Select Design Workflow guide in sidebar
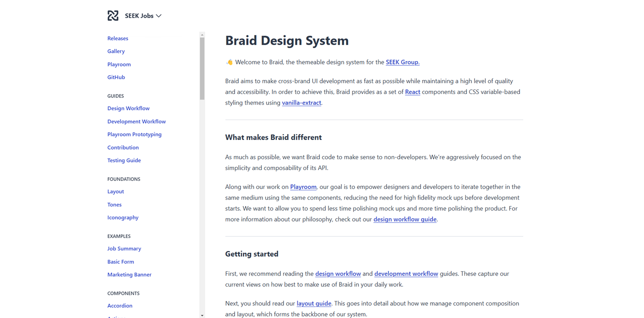The width and height of the screenshot is (644, 318). pyautogui.click(x=128, y=108)
